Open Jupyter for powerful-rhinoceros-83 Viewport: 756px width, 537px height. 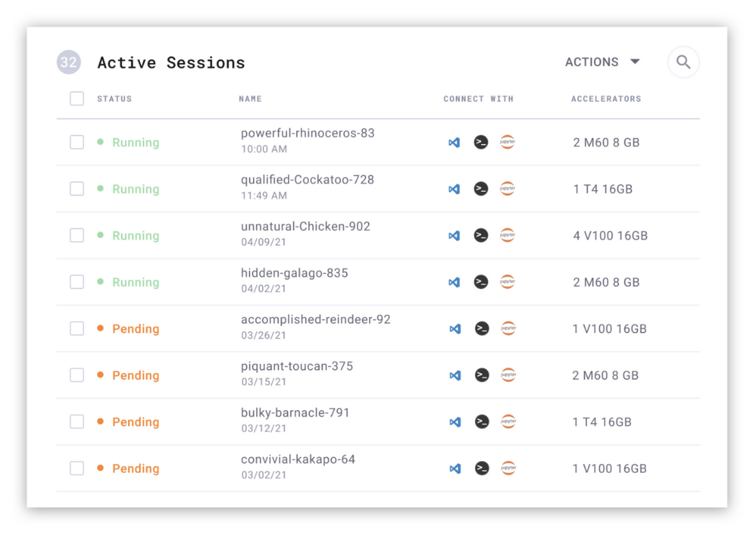tap(507, 142)
